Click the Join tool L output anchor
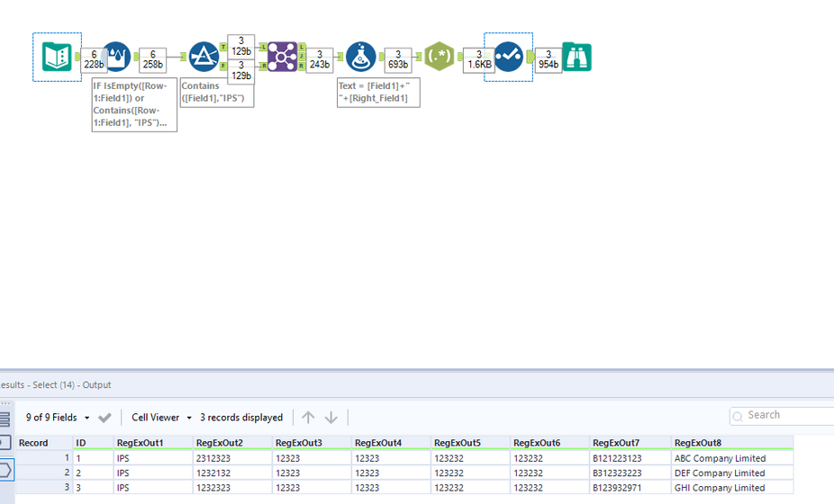The height and width of the screenshot is (504, 834). (x=302, y=47)
